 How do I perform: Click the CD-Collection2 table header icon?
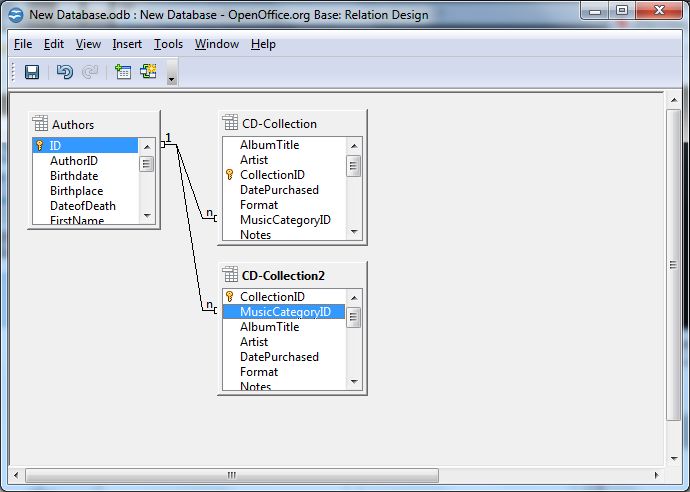[x=230, y=275]
